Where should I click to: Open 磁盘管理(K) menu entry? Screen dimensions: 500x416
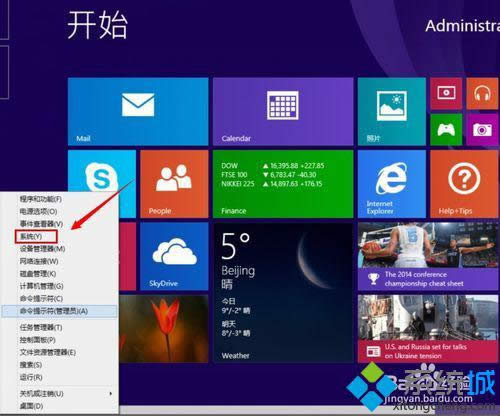coord(38,274)
